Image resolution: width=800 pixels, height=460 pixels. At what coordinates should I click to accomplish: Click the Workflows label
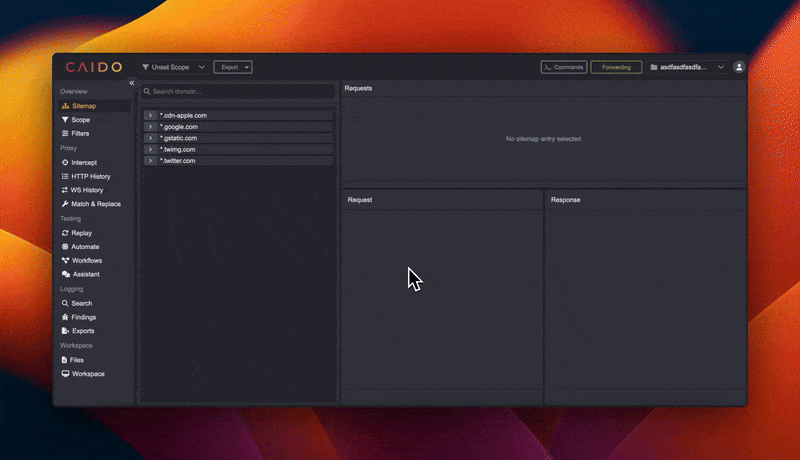pyautogui.click(x=87, y=261)
